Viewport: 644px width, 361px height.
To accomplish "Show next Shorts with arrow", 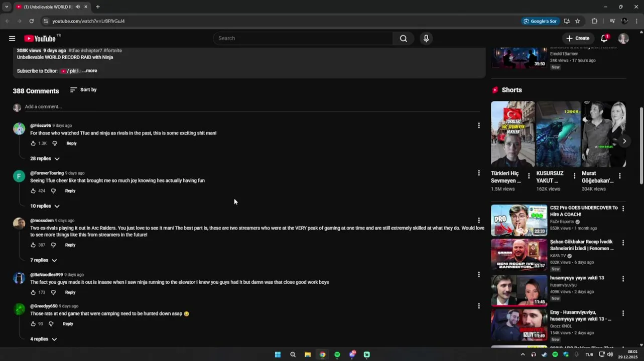I will point(624,141).
